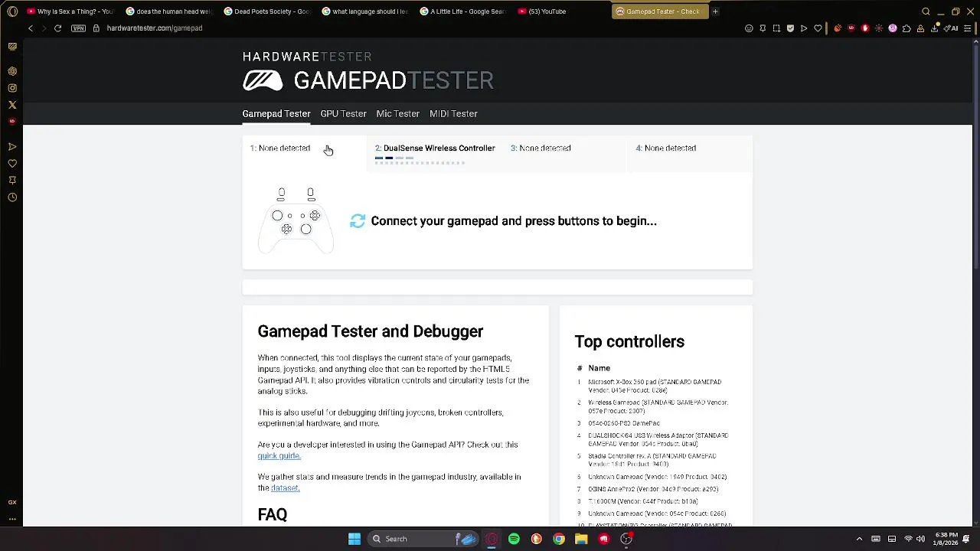Click the 'quick guide' link
Viewport: 980px width, 551px height.
[x=279, y=456]
